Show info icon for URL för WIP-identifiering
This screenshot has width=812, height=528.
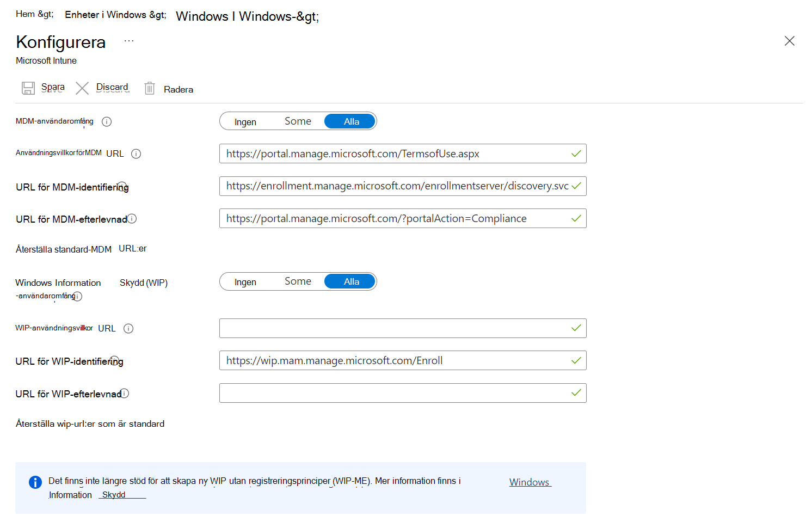coord(114,360)
